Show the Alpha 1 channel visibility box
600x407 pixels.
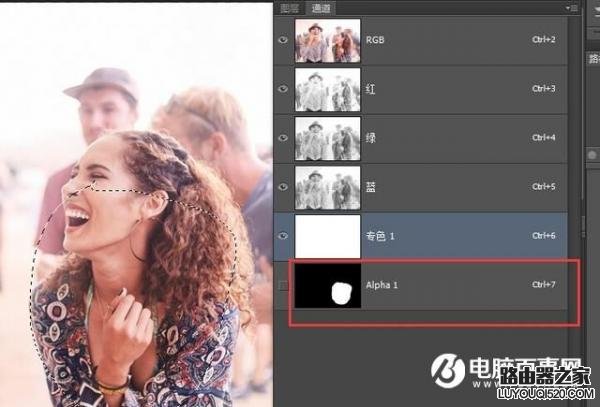[x=283, y=285]
